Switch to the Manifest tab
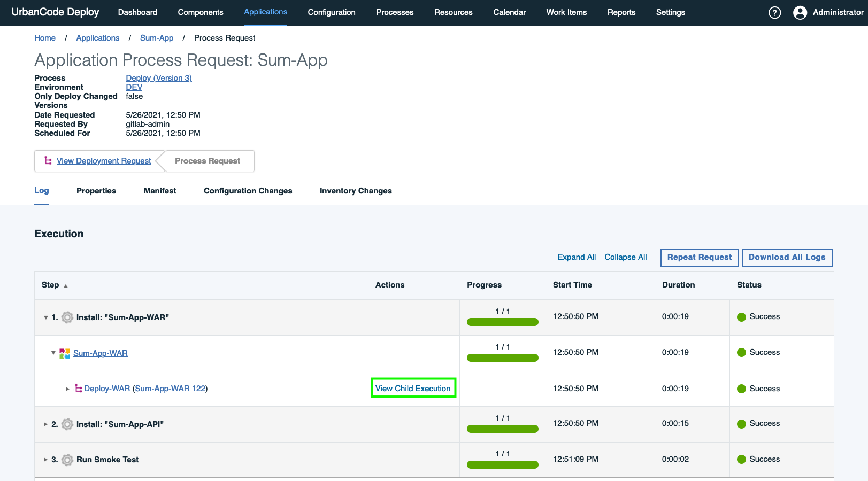The height and width of the screenshot is (481, 868). point(160,191)
